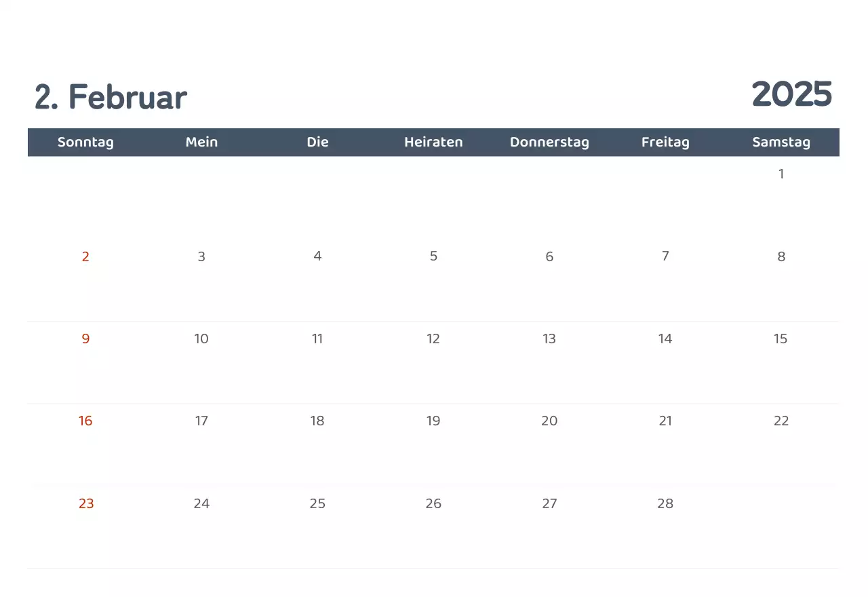Choose Saturday the 22nd

pyautogui.click(x=781, y=421)
